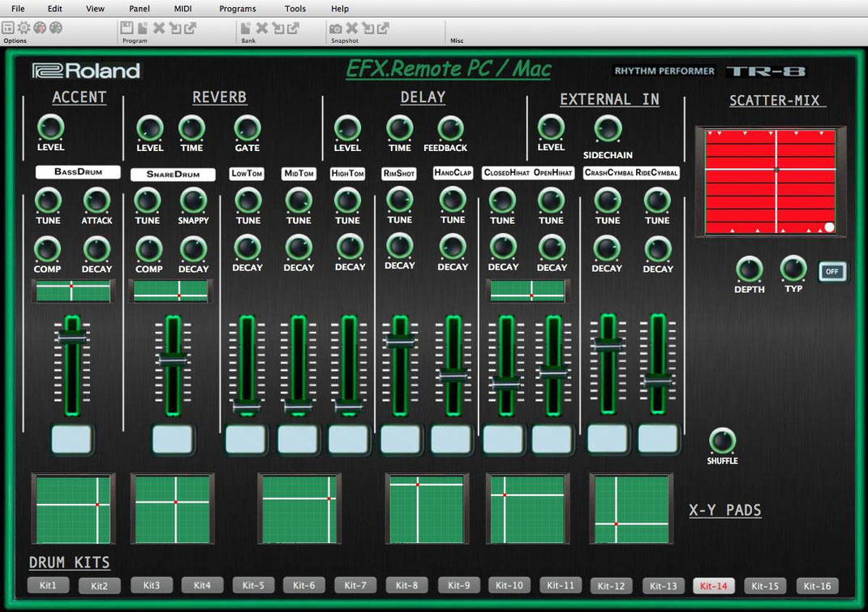Click the Scatter-Mix DEPTH knob
The image size is (868, 612).
(x=749, y=269)
